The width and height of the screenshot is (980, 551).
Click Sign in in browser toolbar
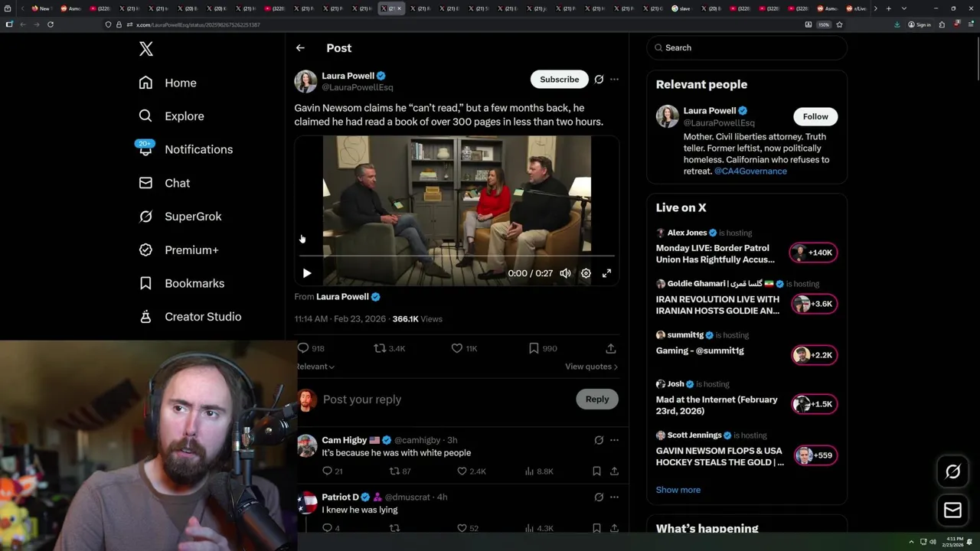(920, 24)
